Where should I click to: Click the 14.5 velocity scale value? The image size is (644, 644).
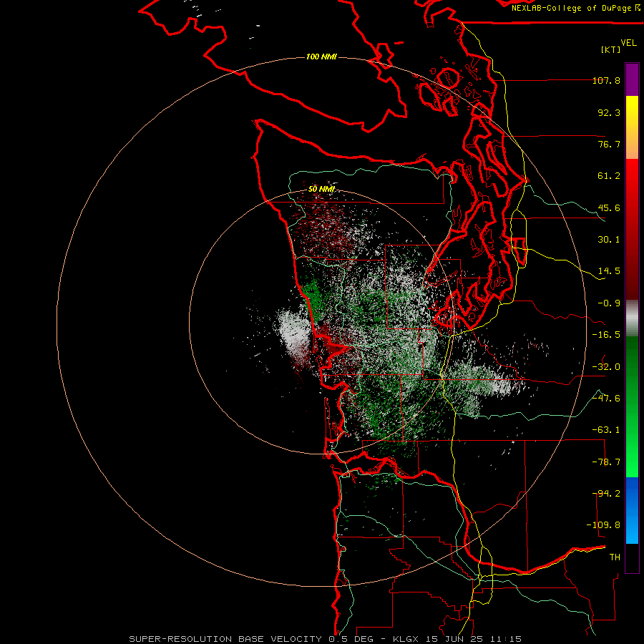(609, 271)
